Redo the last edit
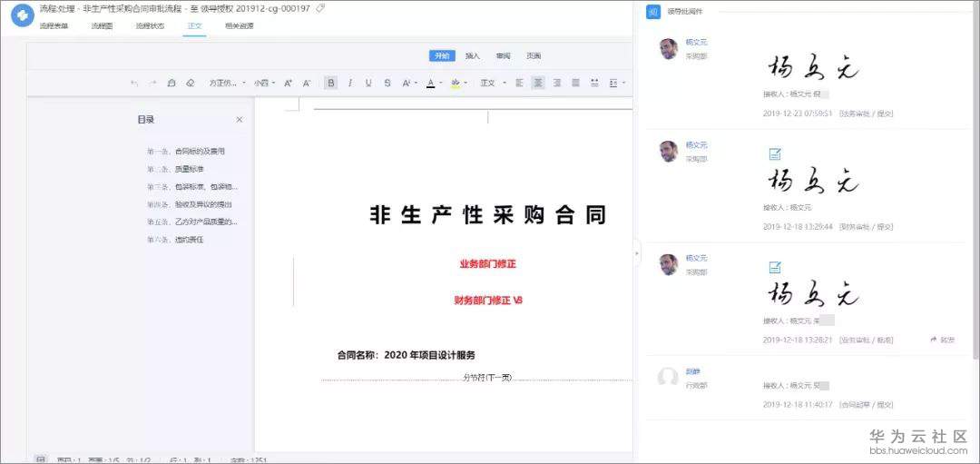Image resolution: width=980 pixels, height=464 pixels. pos(152,83)
